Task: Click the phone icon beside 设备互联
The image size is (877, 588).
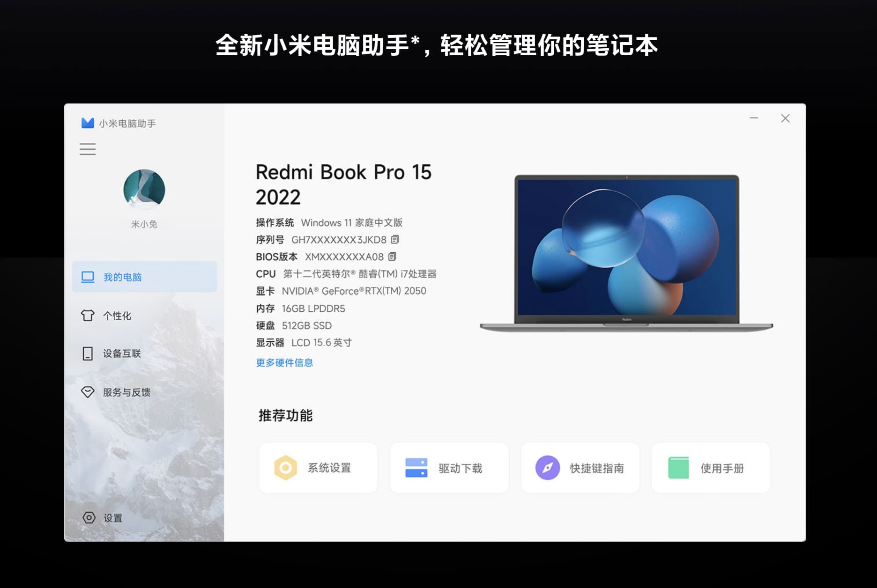Action: (88, 353)
